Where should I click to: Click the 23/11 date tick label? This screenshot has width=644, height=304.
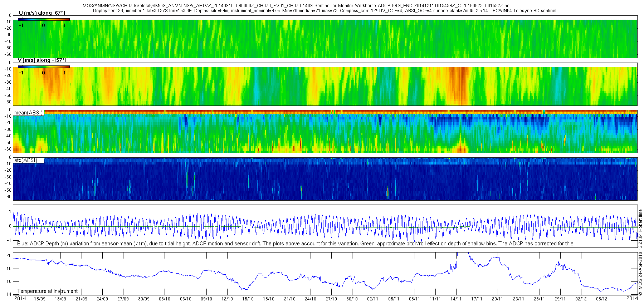coord(518,299)
